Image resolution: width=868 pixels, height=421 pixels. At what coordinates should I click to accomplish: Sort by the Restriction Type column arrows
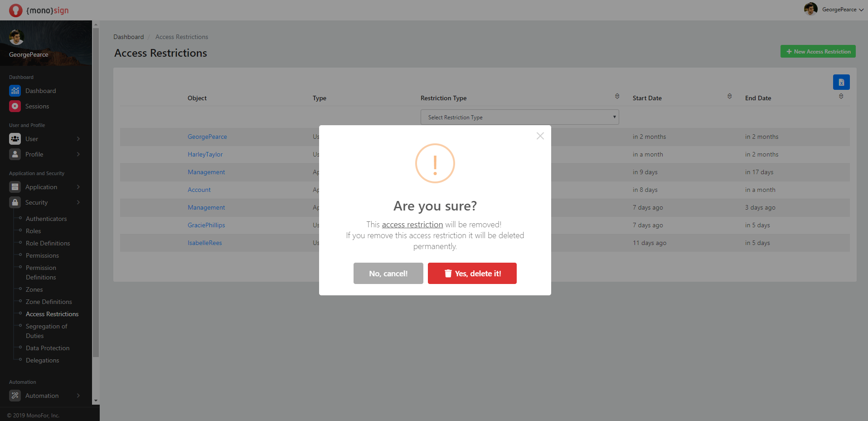[x=617, y=96]
